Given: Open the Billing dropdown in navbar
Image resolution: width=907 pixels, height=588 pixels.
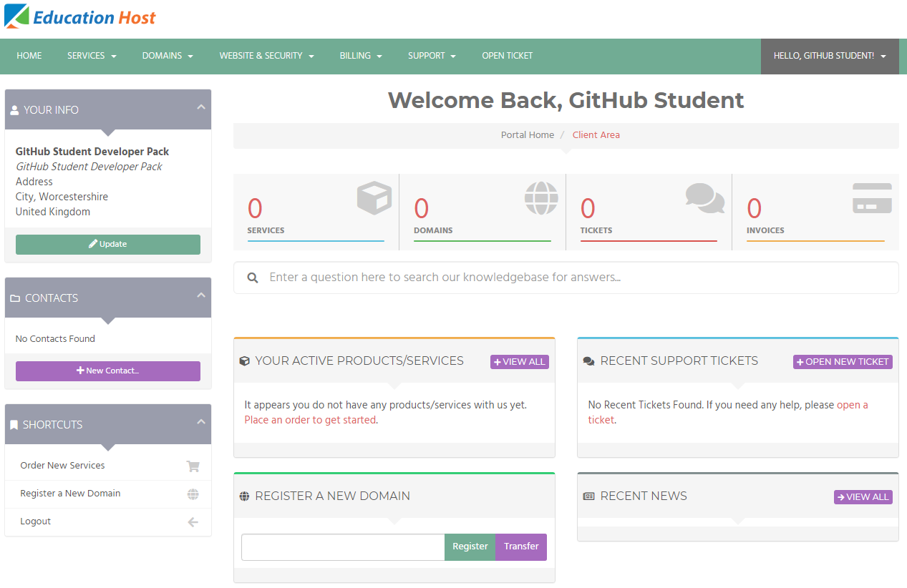Looking at the screenshot, I should click(361, 56).
